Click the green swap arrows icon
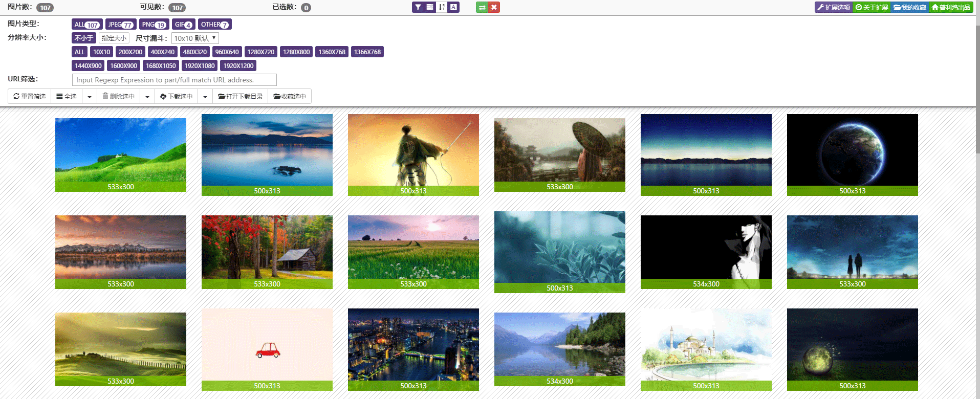This screenshot has width=980, height=399. [482, 7]
